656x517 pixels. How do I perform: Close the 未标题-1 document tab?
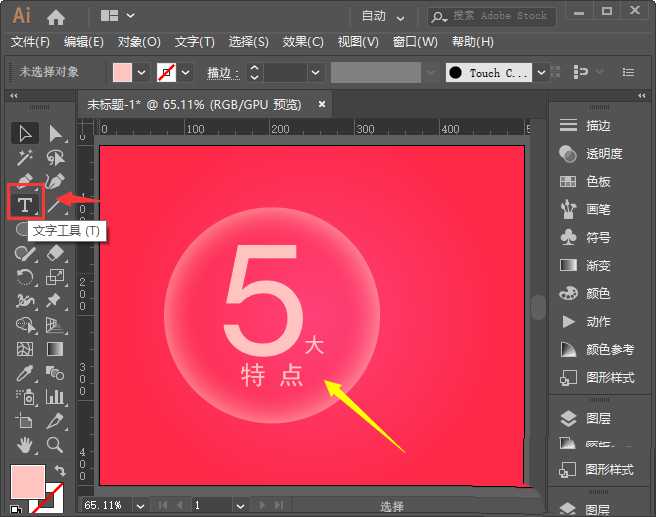(322, 103)
